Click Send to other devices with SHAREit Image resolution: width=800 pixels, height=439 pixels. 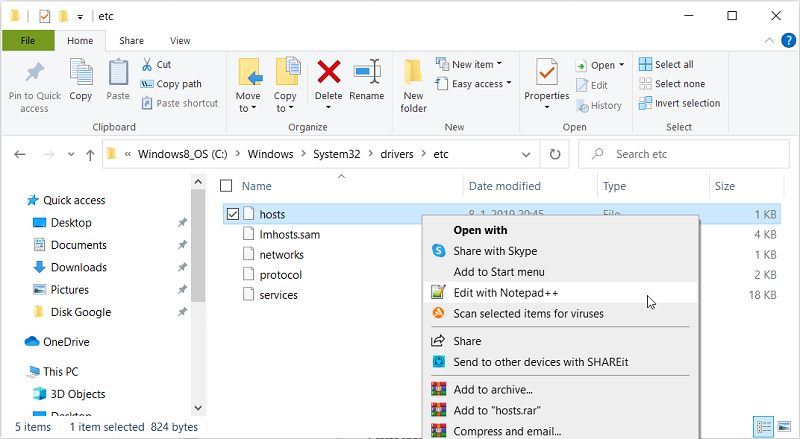560,362
